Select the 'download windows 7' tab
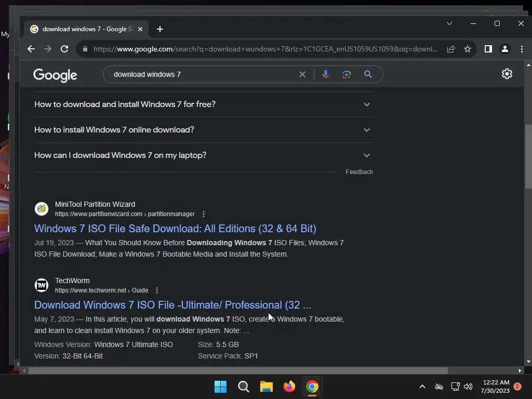Image resolution: width=532 pixels, height=399 pixels. pos(87,29)
